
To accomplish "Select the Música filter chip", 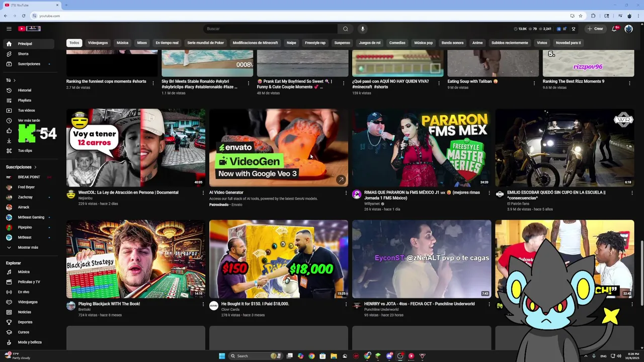I will point(122,43).
